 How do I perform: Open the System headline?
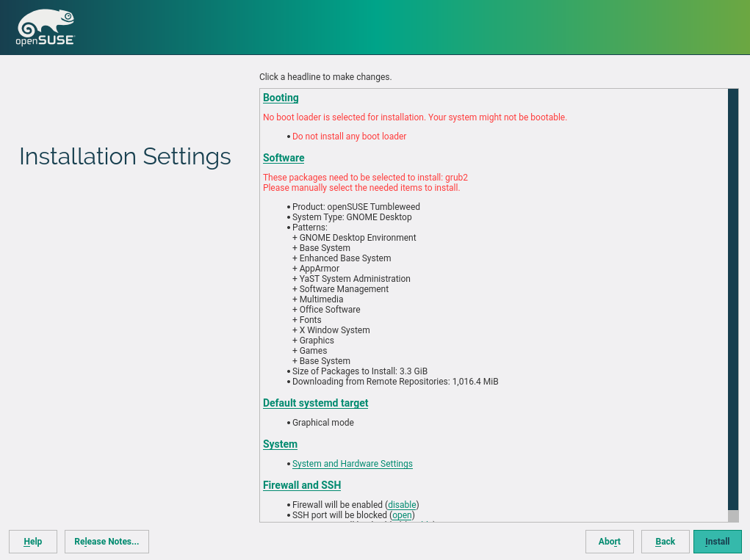[x=280, y=444]
